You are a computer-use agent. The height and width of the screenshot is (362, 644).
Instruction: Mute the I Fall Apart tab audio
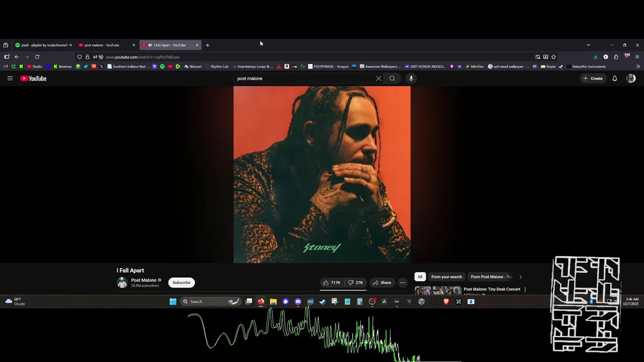[150, 45]
